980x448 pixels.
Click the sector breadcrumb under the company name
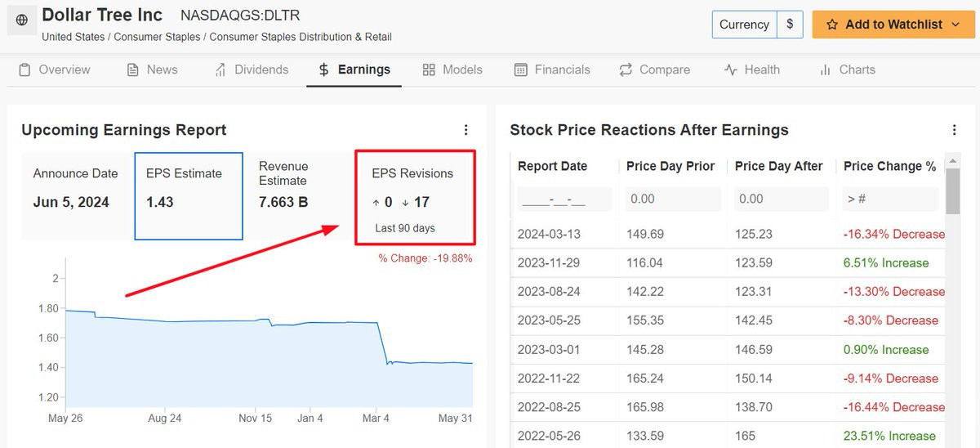point(216,37)
